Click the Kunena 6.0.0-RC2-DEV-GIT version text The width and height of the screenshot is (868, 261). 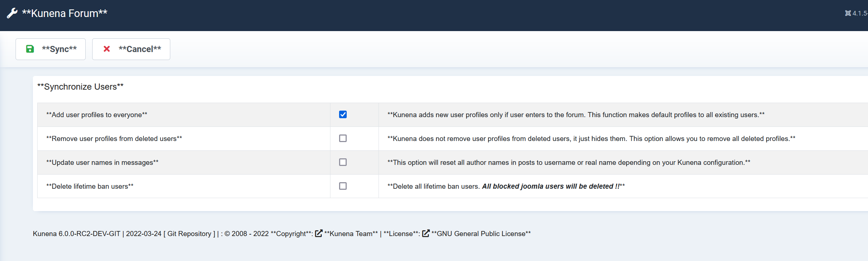point(77,234)
